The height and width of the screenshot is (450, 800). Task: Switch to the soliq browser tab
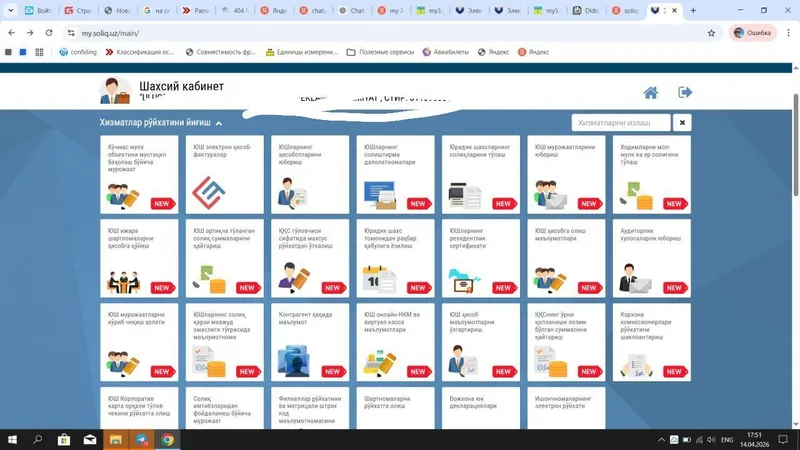click(x=626, y=10)
